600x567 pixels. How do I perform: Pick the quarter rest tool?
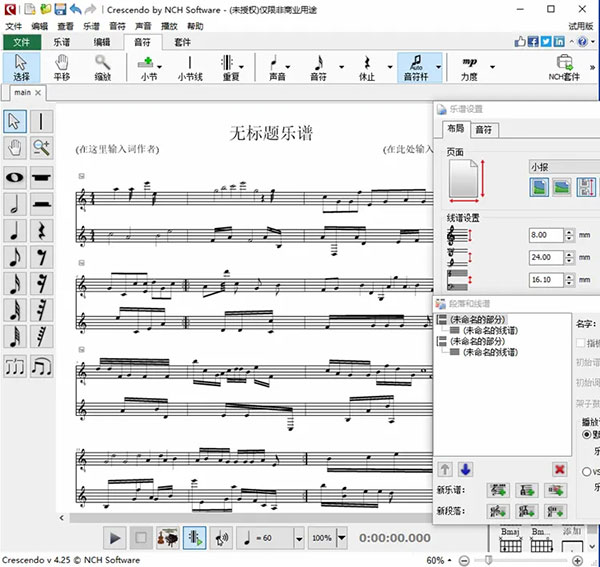42,230
